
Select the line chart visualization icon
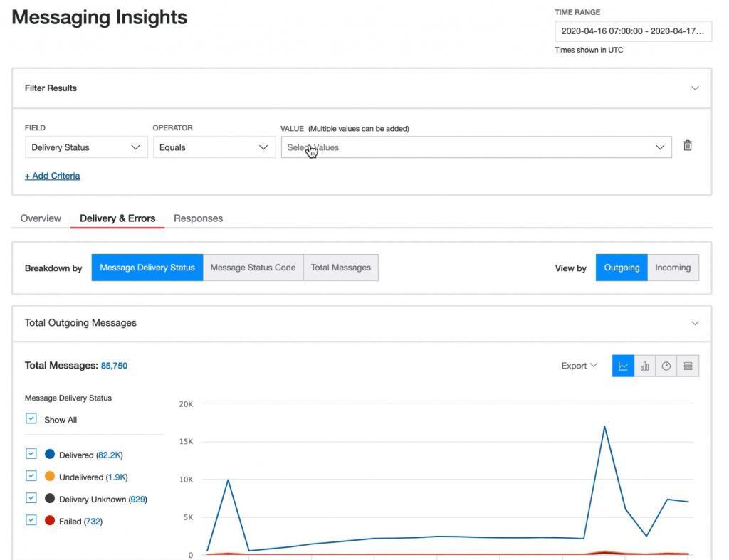(622, 365)
